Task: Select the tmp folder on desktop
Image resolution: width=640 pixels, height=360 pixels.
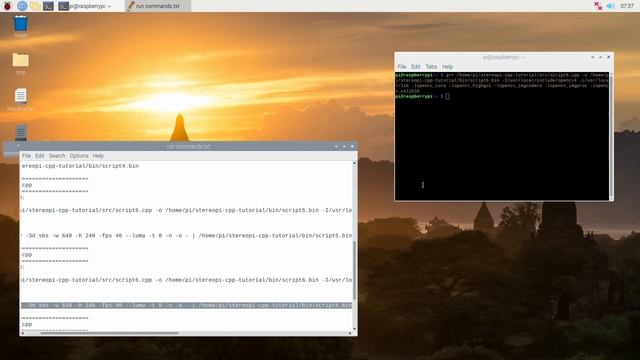Action: point(20,63)
